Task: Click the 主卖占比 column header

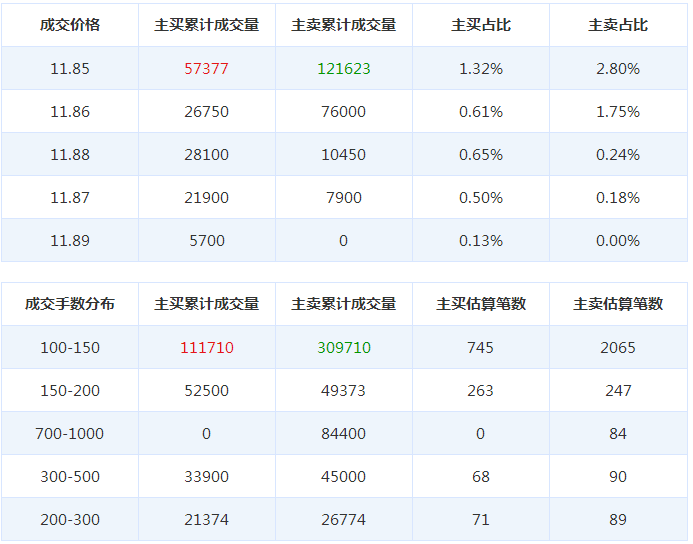Action: (x=618, y=25)
